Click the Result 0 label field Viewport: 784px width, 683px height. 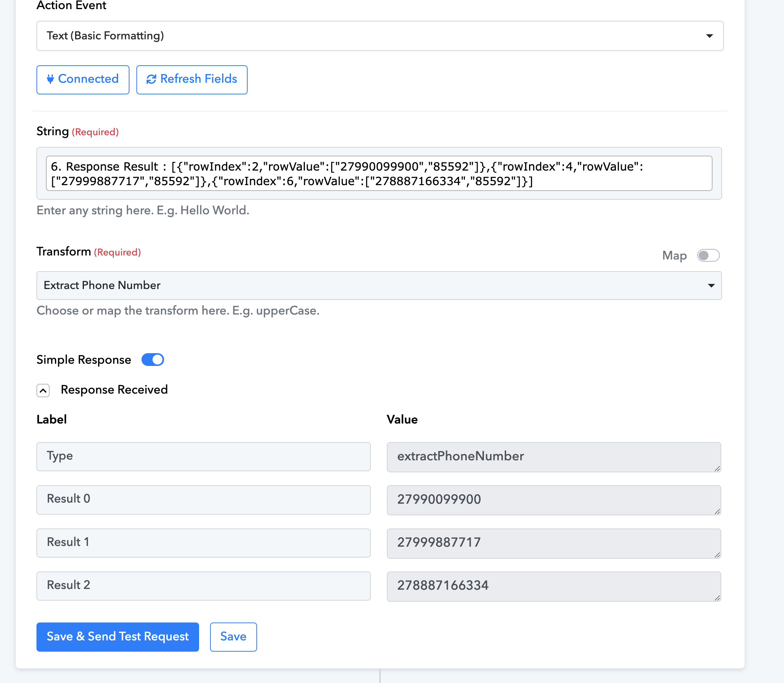(x=203, y=499)
